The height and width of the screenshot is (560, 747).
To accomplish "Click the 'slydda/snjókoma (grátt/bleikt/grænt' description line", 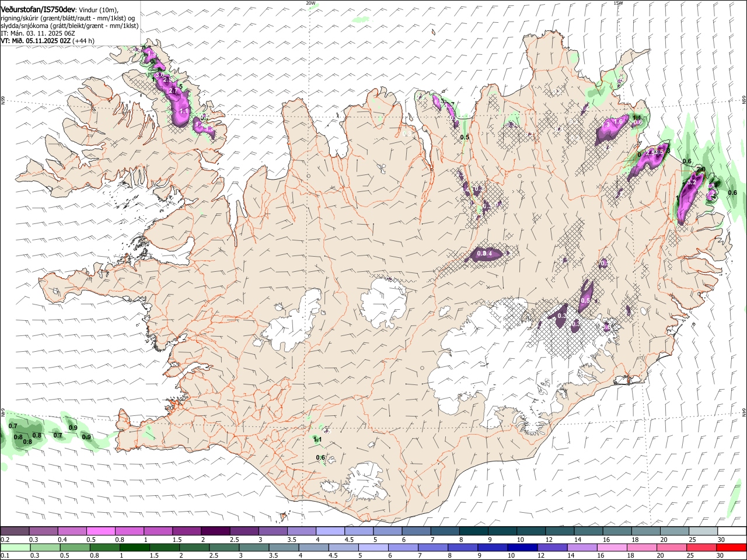I will [x=69, y=26].
